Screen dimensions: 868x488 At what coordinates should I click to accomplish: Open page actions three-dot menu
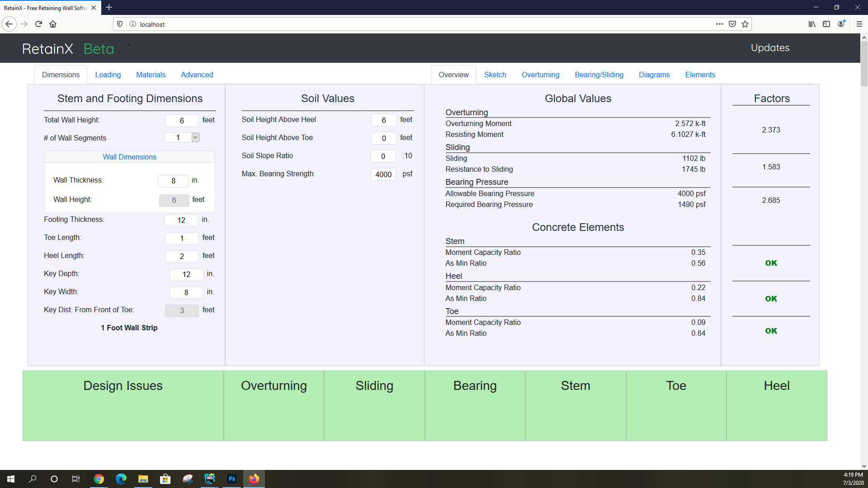click(x=719, y=24)
